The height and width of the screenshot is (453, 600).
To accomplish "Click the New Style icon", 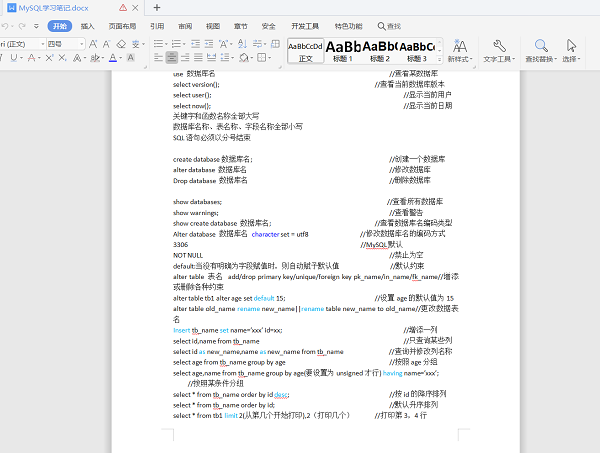I will [460, 46].
